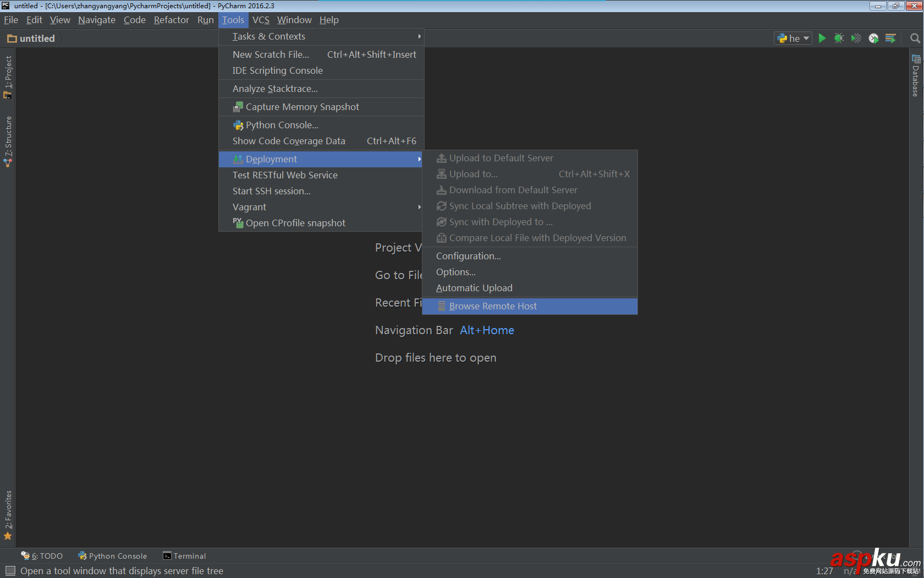Run with Coverage using its toolbar icon

856,38
